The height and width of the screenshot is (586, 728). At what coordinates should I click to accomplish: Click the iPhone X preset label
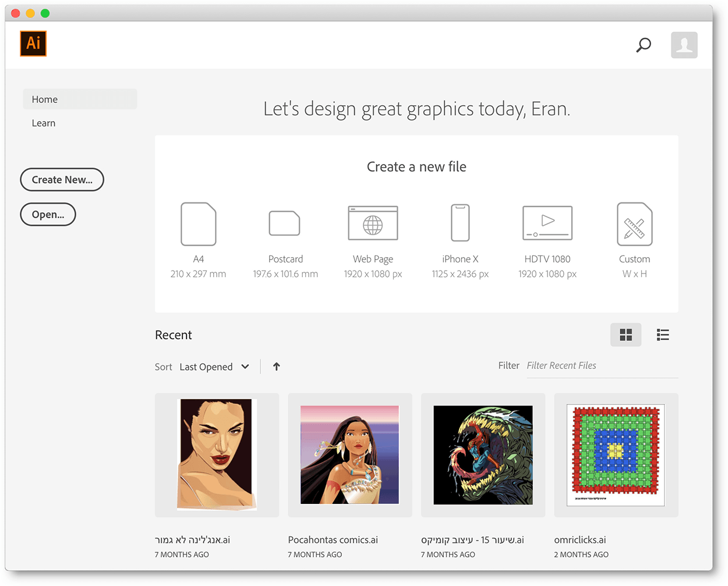[460, 259]
